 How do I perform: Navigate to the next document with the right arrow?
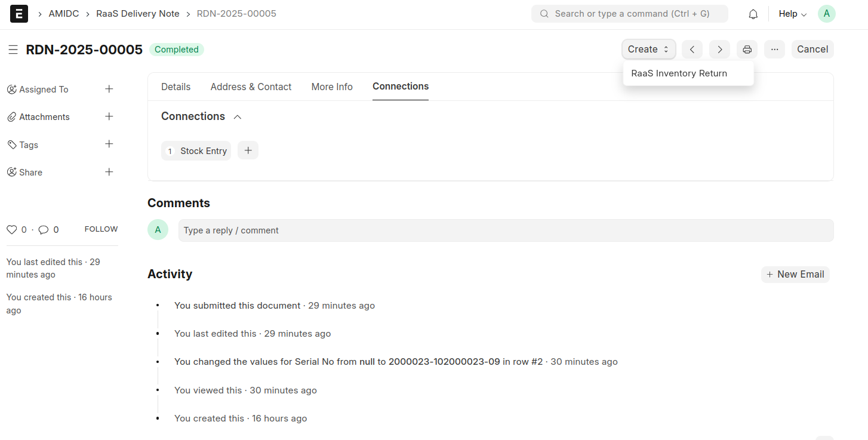719,49
